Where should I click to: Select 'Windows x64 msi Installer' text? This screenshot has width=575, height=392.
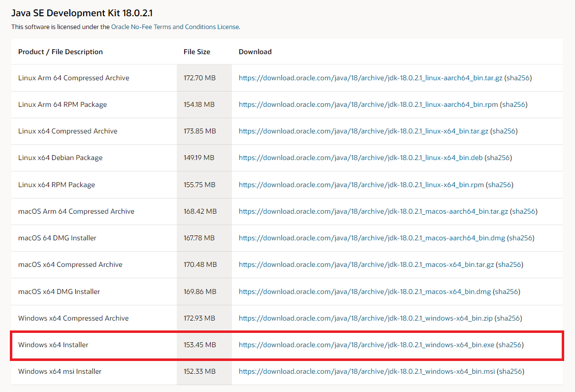60,371
